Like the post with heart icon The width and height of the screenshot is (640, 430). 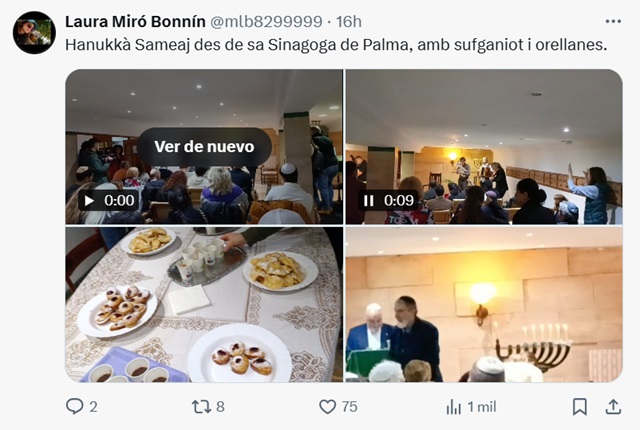click(x=327, y=406)
